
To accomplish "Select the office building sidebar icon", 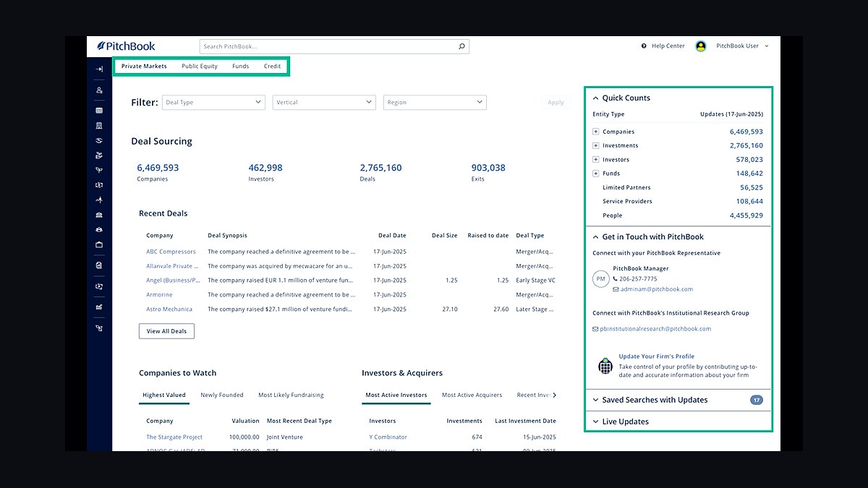I will pos(99,125).
